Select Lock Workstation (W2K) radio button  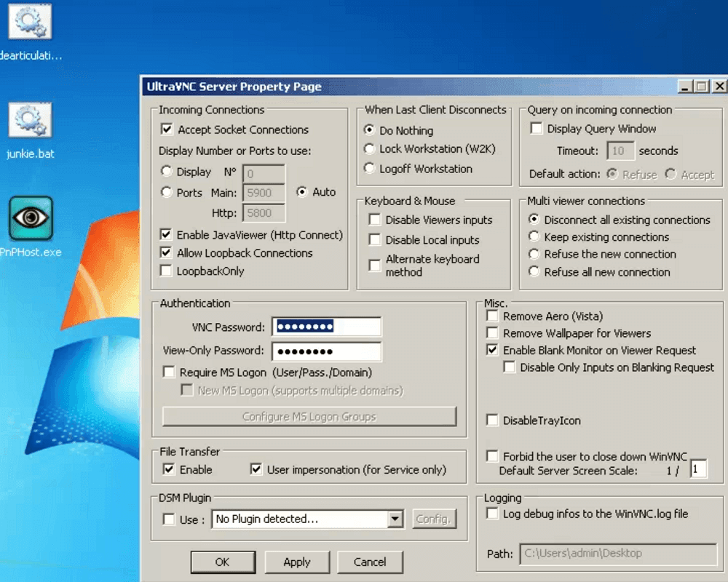(x=370, y=149)
